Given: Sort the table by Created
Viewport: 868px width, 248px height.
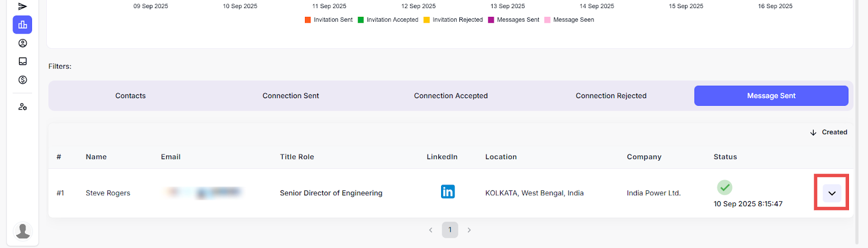Looking at the screenshot, I should (828, 132).
